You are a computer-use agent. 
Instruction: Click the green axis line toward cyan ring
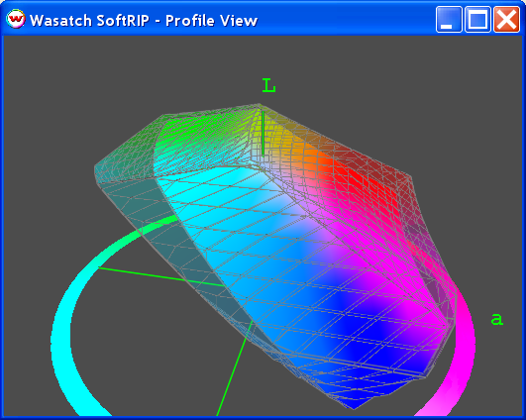(160, 276)
